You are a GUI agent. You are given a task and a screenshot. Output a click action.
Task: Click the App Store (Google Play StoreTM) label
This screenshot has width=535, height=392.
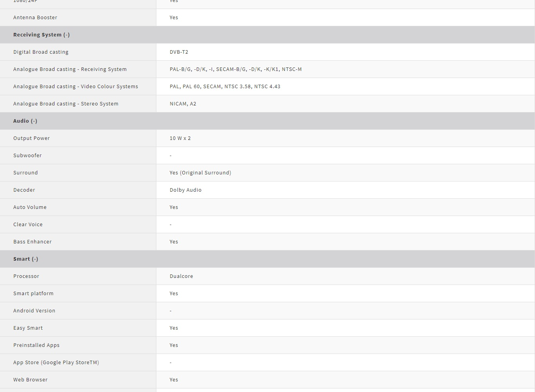[56, 363]
